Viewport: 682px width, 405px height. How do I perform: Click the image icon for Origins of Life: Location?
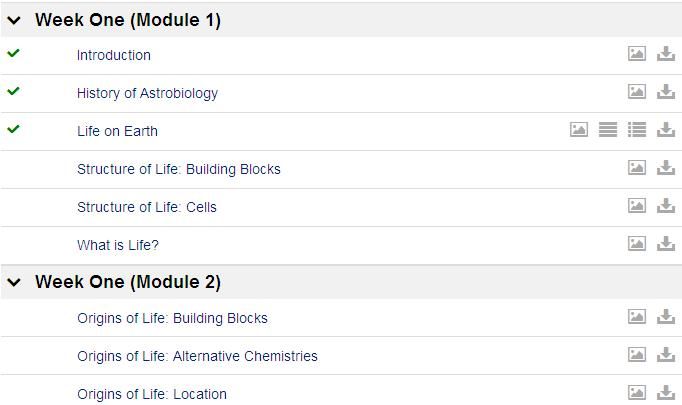tap(636, 393)
